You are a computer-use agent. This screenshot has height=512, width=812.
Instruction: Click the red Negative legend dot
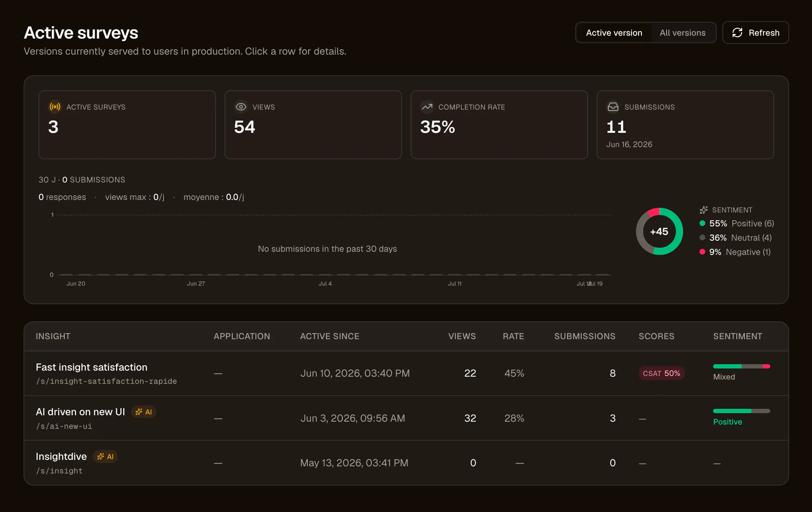pyautogui.click(x=702, y=252)
